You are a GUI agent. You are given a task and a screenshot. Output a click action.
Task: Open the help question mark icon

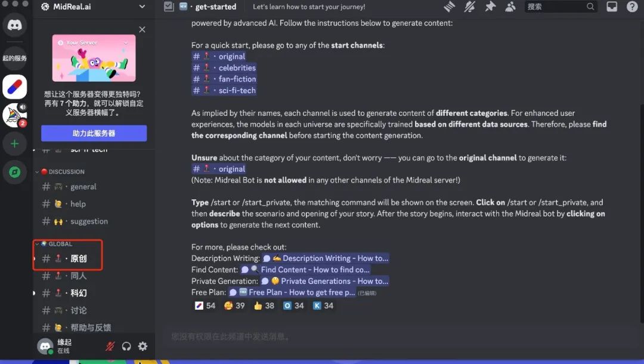coord(632,7)
